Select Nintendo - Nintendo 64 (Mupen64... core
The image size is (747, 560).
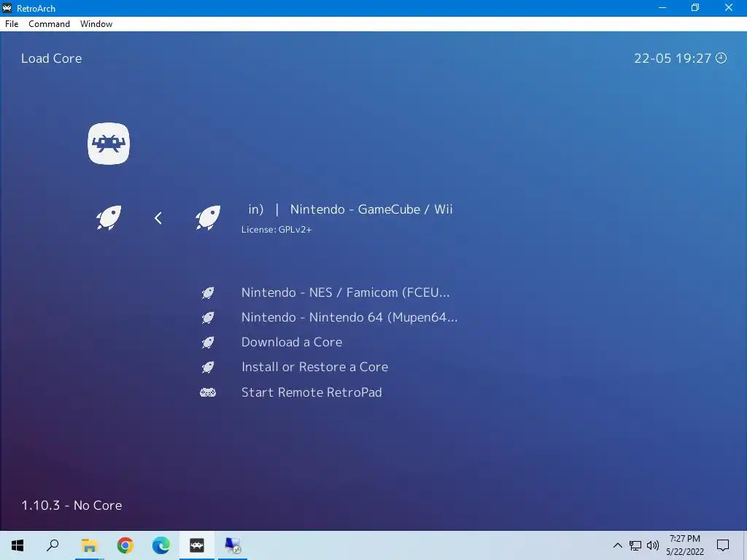tap(349, 317)
